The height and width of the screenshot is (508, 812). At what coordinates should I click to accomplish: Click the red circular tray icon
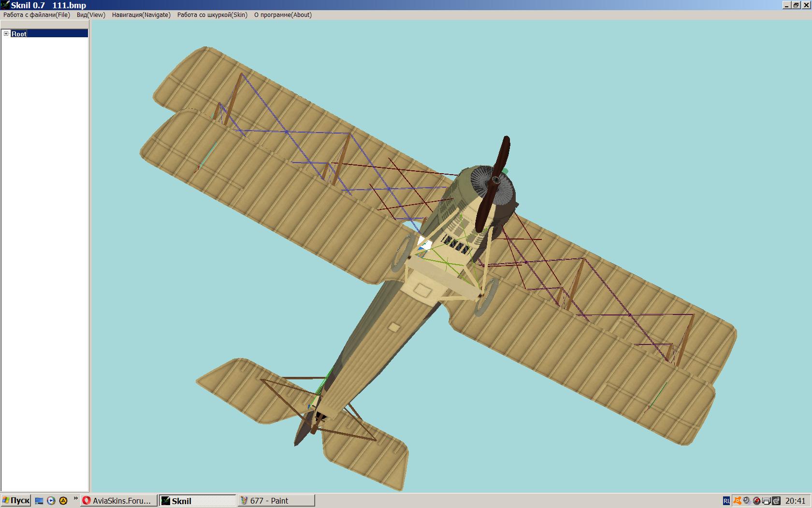pos(757,501)
